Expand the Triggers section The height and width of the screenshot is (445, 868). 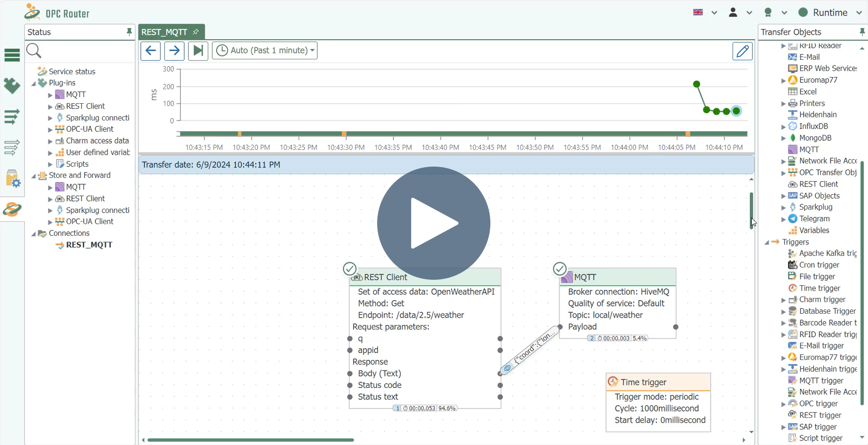coord(767,242)
